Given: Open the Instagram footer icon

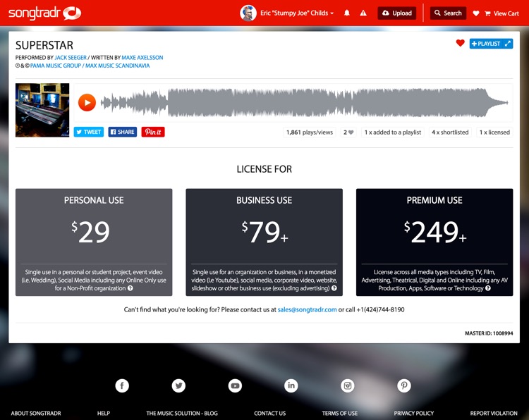Looking at the screenshot, I should click(348, 385).
